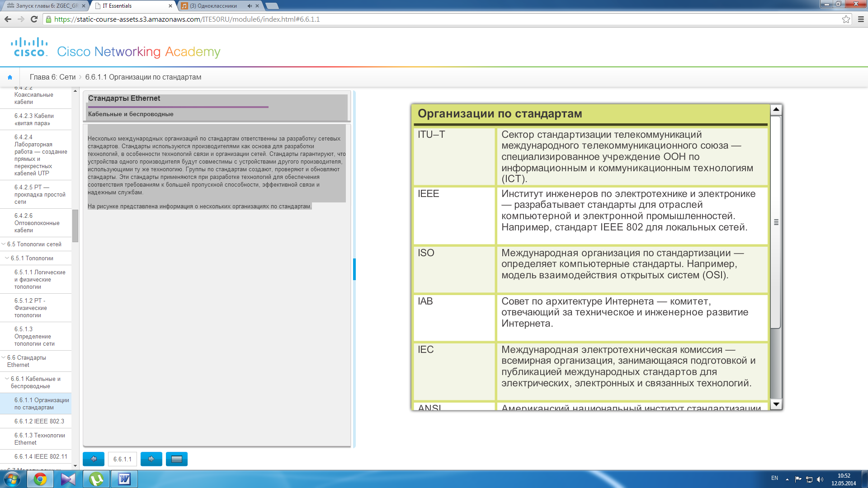Select 6.6.1.1 Организации по стандартам
Screen dimensions: 868x488
[x=36, y=404]
